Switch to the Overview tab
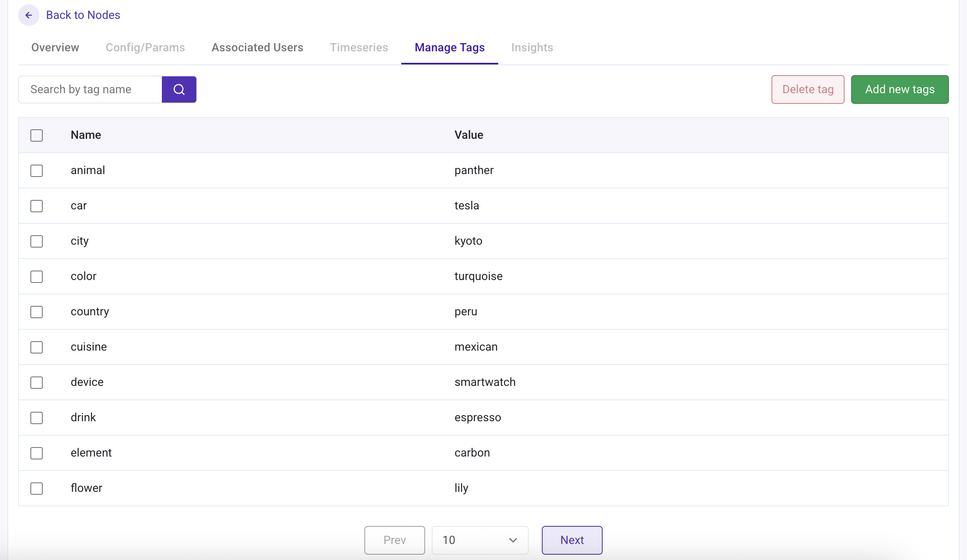 click(55, 47)
